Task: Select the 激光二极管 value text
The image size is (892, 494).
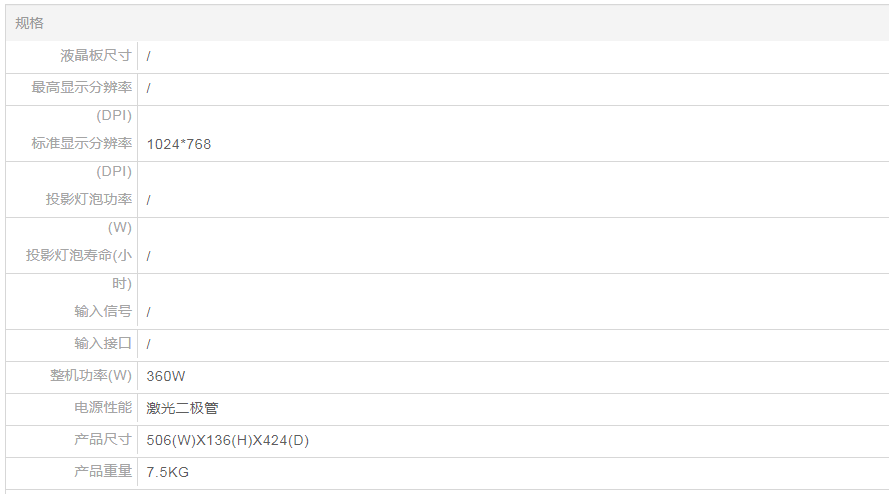Action: pos(182,408)
